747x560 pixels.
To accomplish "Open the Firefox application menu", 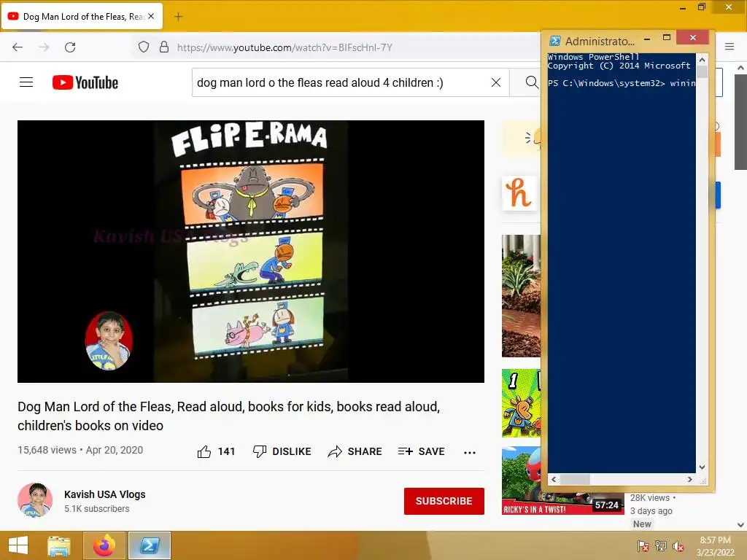I will point(729,47).
